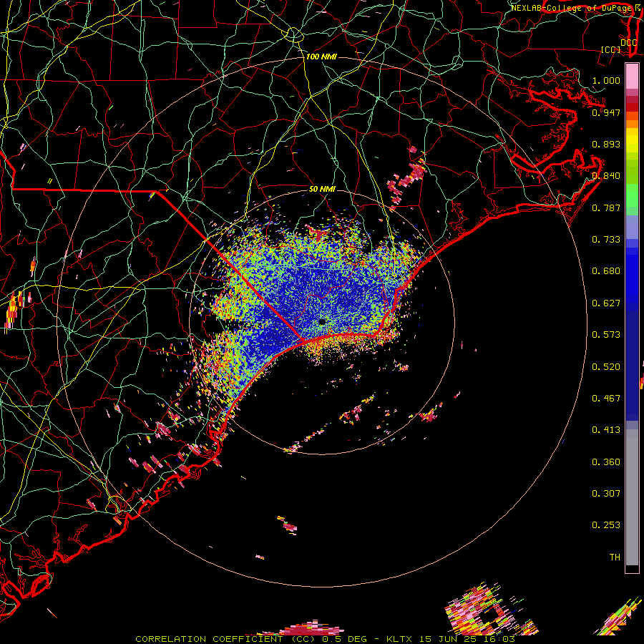Select the 0.733 color scale value
The width and height of the screenshot is (644, 644).
(x=606, y=240)
